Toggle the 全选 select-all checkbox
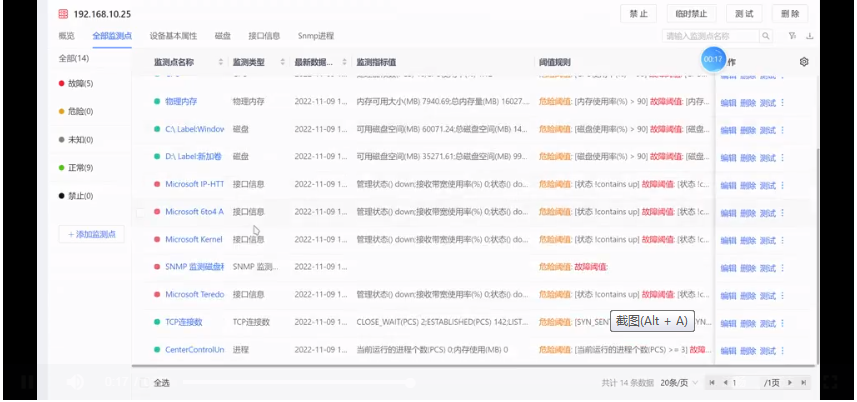857x402 pixels. [x=141, y=383]
